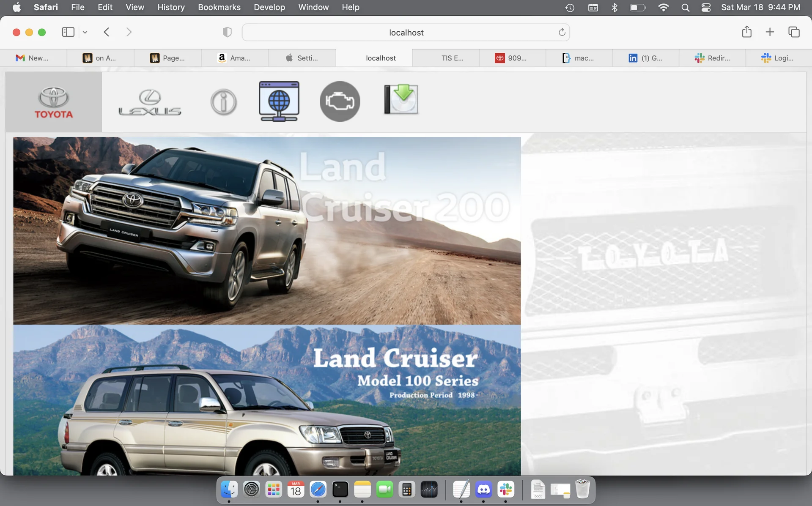Open Terminal from the Dock

coord(340,490)
